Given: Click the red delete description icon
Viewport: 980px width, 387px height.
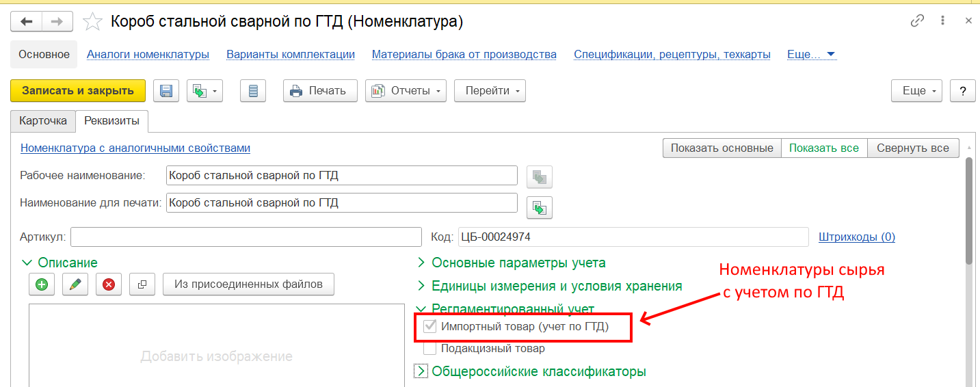Looking at the screenshot, I should (109, 284).
